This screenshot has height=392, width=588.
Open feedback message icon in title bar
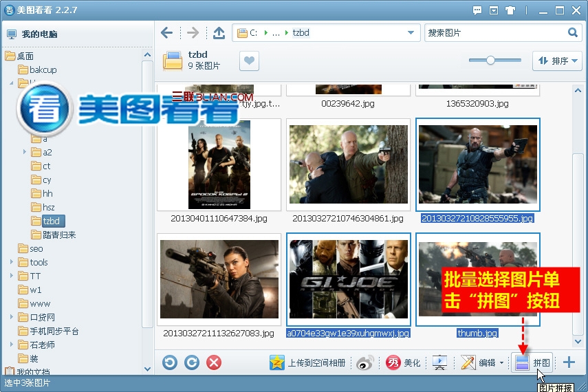tap(477, 10)
